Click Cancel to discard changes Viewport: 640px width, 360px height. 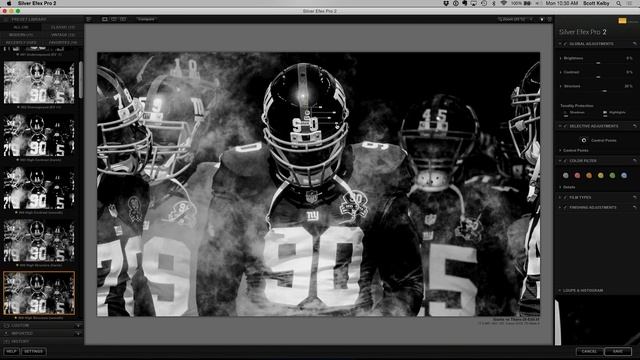click(x=589, y=351)
